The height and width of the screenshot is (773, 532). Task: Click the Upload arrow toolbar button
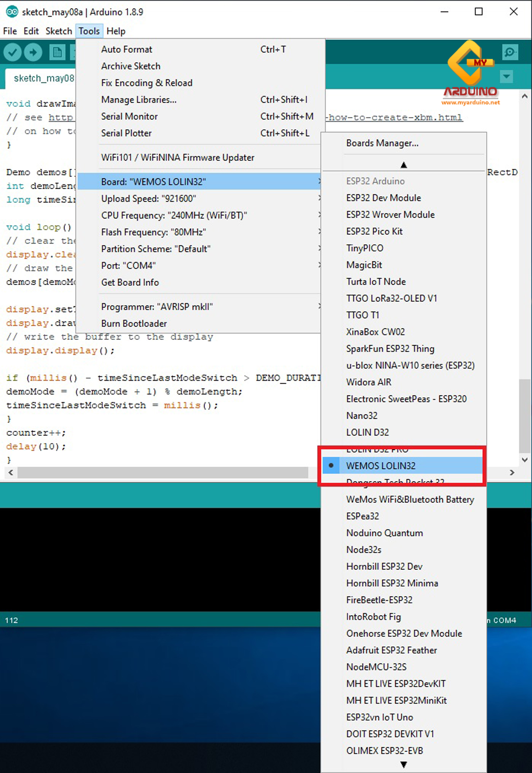coord(33,53)
